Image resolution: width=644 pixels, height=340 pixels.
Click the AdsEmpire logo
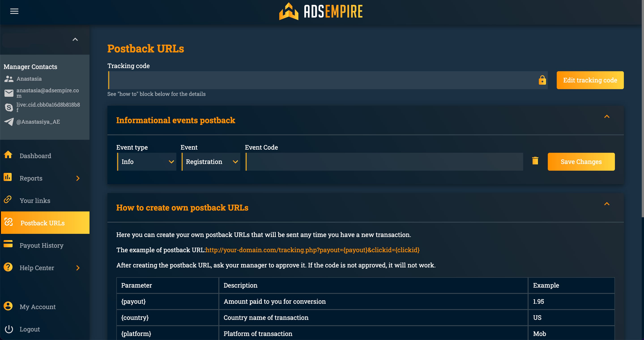click(x=321, y=11)
